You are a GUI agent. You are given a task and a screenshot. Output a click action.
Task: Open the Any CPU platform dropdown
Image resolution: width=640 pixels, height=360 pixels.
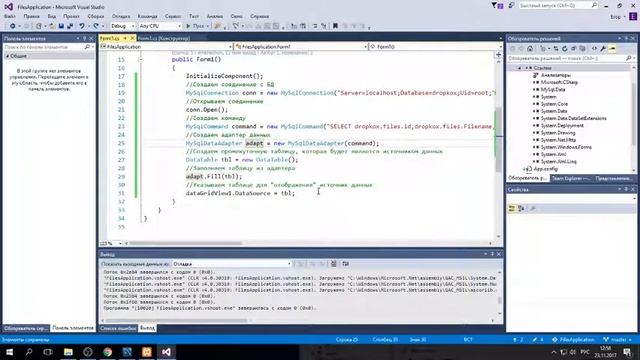(160, 26)
